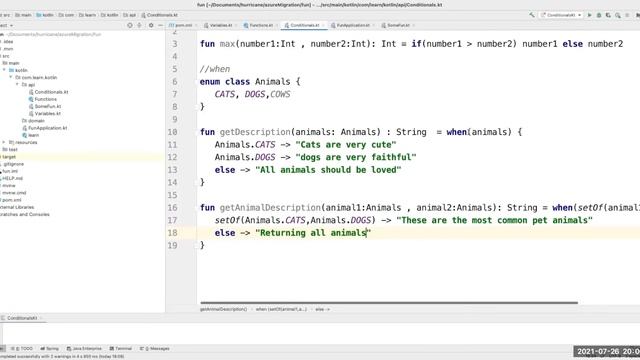Open Variables.kt in the project tree
640x360 pixels.
coord(45,113)
